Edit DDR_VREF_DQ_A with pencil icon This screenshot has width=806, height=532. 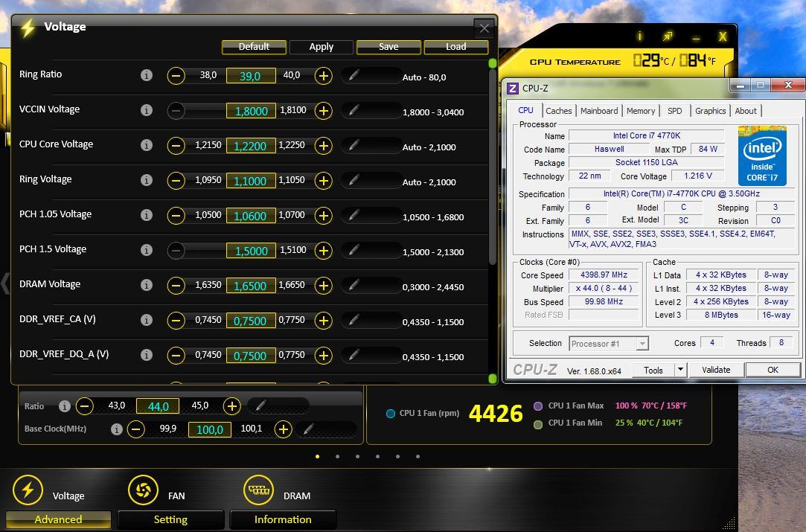point(354,355)
